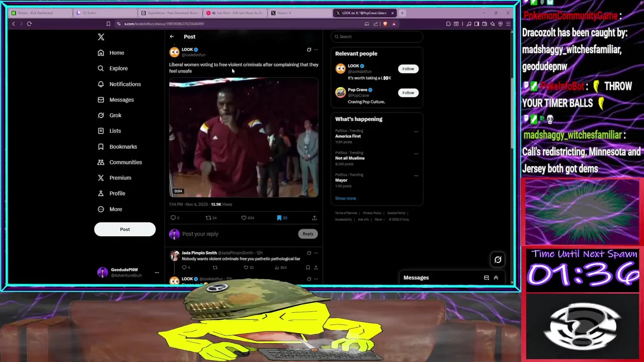Share Jada Pimpin Smith's reply
The image size is (644, 362).
click(316, 267)
